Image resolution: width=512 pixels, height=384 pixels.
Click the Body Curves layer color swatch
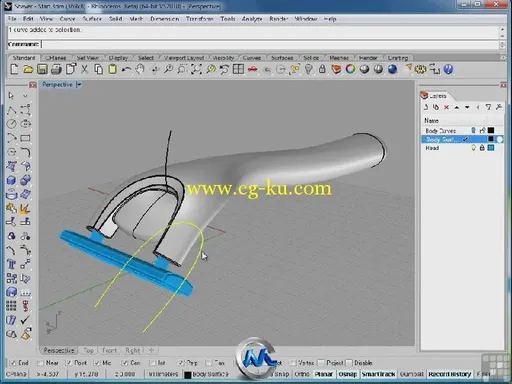[491, 130]
